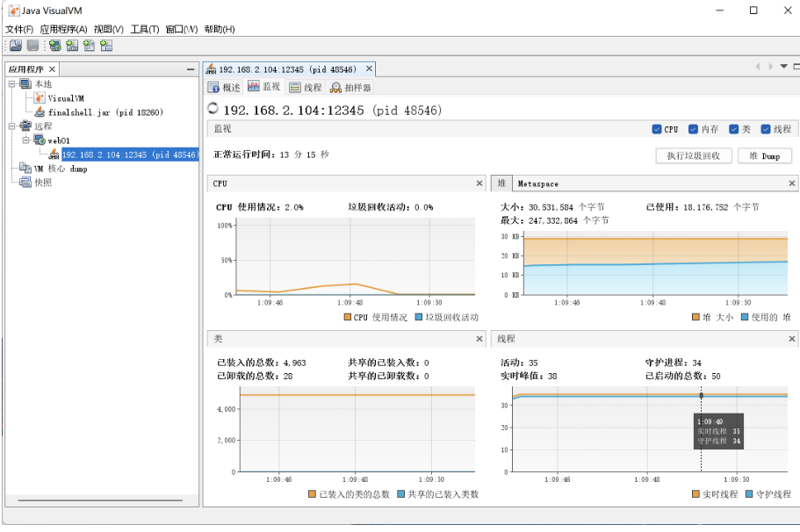Select finalshell.jar (pid 18260) node
The height and width of the screenshot is (532, 800).
point(105,112)
